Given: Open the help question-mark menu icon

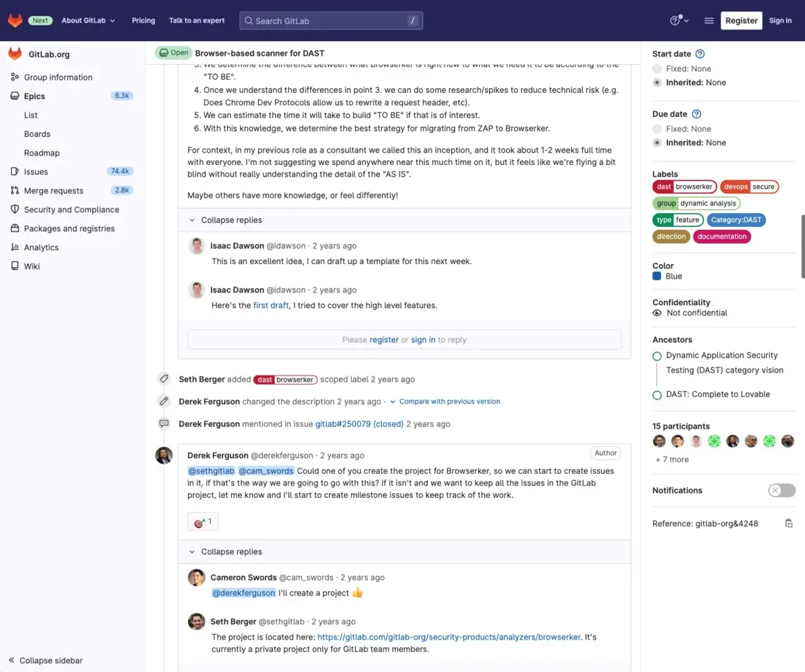Looking at the screenshot, I should click(678, 21).
